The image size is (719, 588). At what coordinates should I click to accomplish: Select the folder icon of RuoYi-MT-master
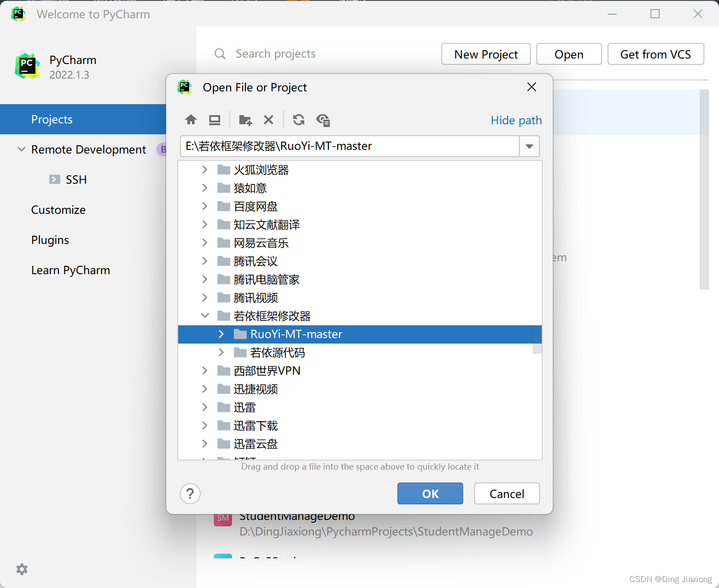click(x=240, y=334)
